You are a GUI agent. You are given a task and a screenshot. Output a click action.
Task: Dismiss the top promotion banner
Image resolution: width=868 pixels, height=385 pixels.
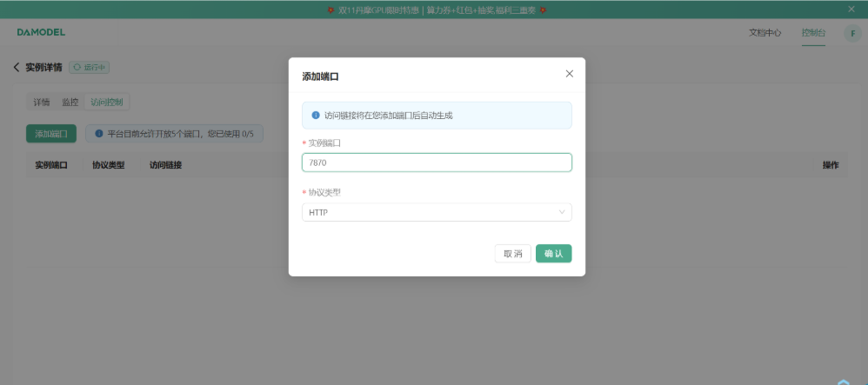click(851, 9)
